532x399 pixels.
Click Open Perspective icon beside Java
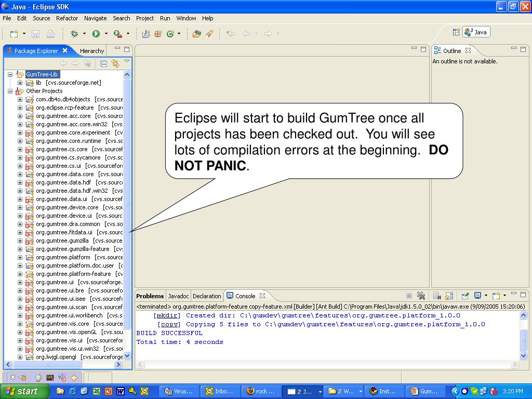click(456, 32)
